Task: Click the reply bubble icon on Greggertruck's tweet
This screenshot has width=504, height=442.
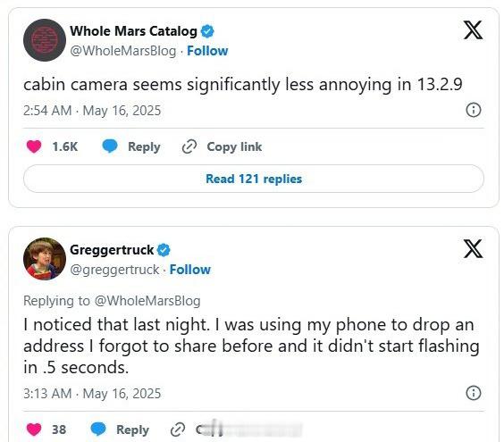Action: pos(98,429)
